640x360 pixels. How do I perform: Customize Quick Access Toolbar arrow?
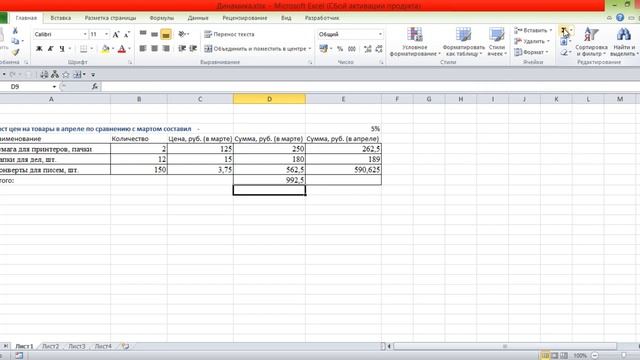tap(93, 75)
